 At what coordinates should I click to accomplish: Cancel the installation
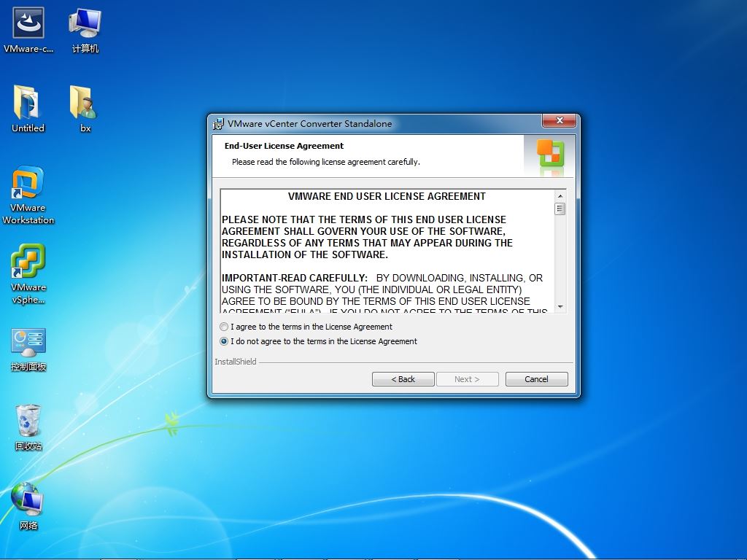(536, 379)
